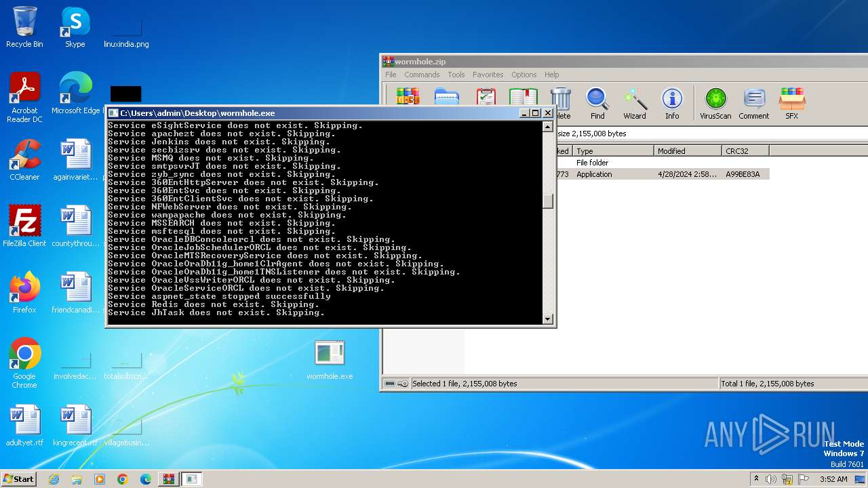Click the SFX toolbar icon in WinRAR
This screenshot has height=488, width=868.
[791, 104]
